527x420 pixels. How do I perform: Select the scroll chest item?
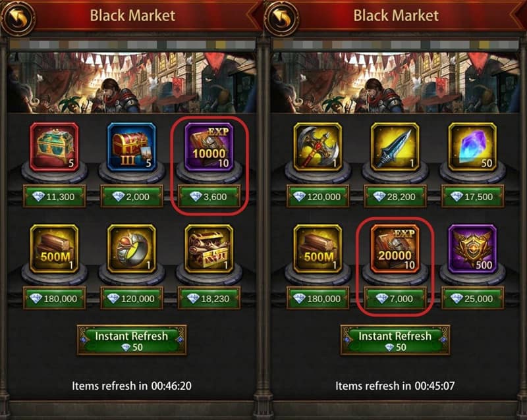[209, 249]
